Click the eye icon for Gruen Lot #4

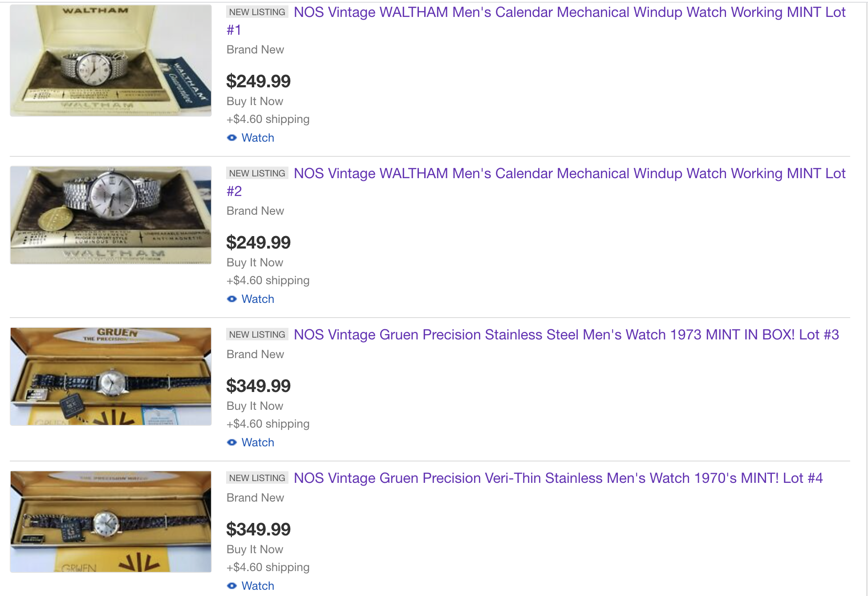231,586
